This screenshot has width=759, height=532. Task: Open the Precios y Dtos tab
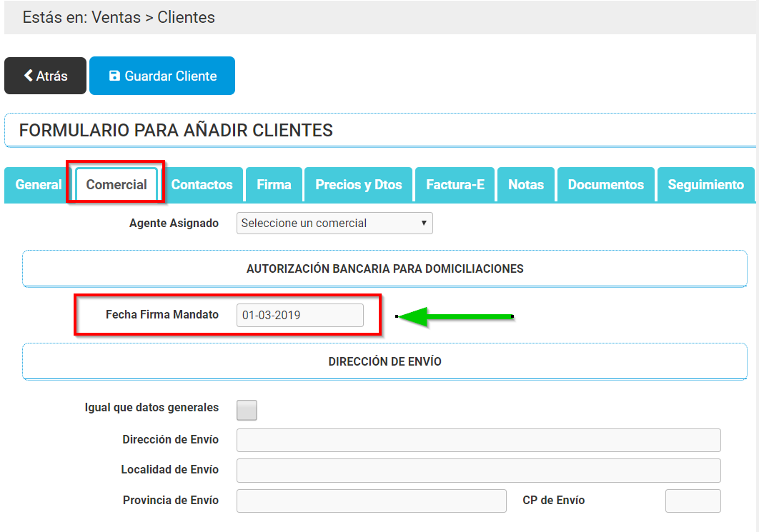tap(358, 185)
